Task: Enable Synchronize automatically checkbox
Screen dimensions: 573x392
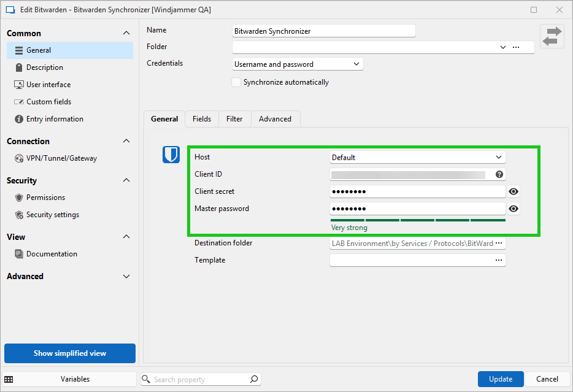Action: point(236,82)
